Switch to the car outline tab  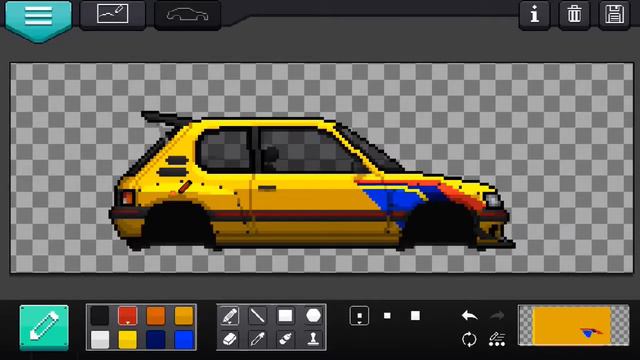point(187,15)
